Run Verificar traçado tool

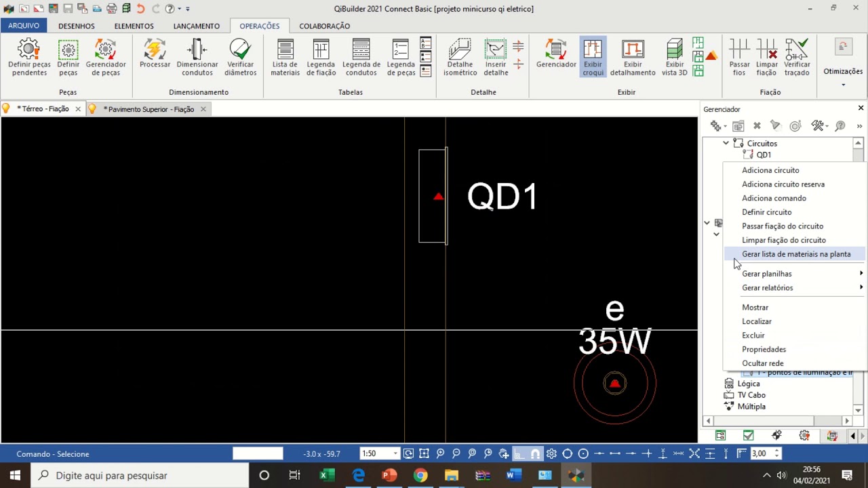[x=797, y=57]
